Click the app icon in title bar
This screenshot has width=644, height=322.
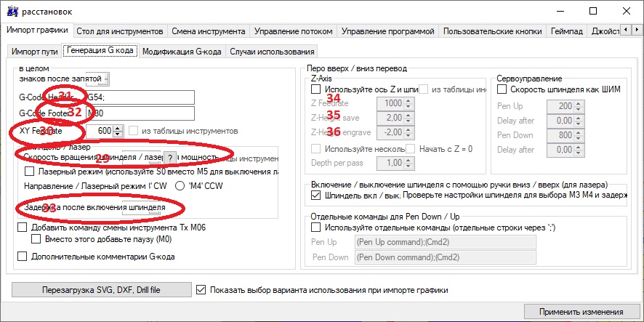pyautogui.click(x=11, y=10)
